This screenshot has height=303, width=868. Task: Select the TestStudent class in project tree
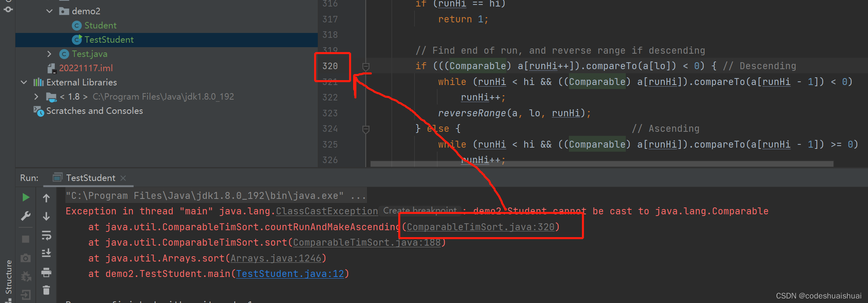109,39
